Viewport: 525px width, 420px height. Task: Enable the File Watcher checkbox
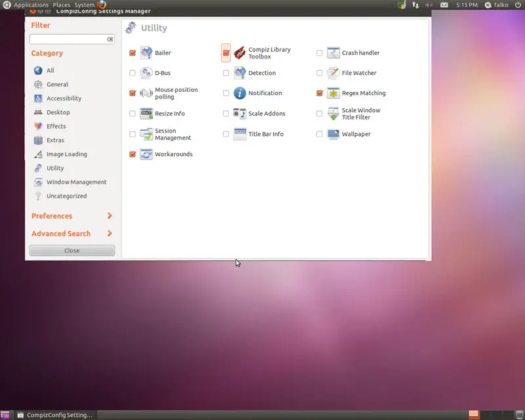coord(320,73)
